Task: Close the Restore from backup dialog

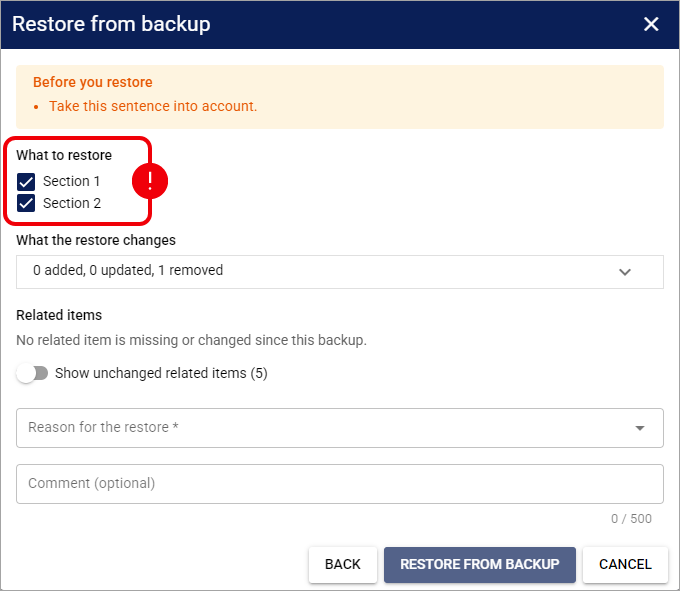Action: 651,24
